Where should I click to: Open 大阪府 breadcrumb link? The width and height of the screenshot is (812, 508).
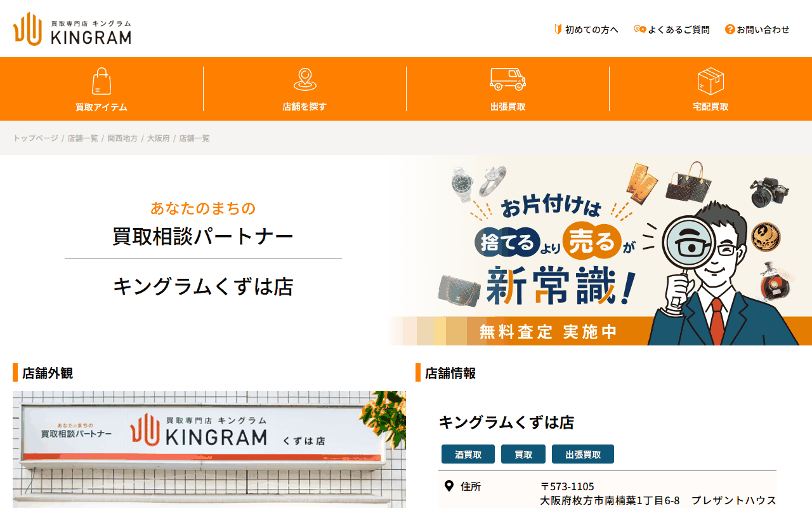click(159, 138)
